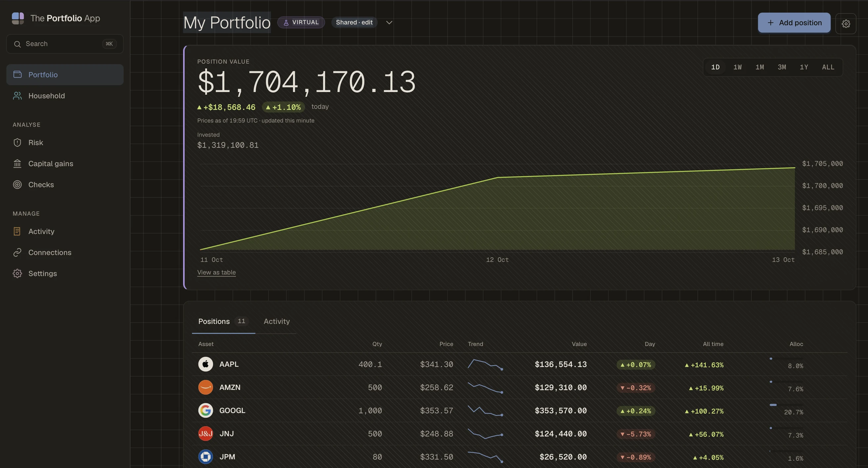
Task: Click the Risk shield icon
Action: click(x=18, y=143)
